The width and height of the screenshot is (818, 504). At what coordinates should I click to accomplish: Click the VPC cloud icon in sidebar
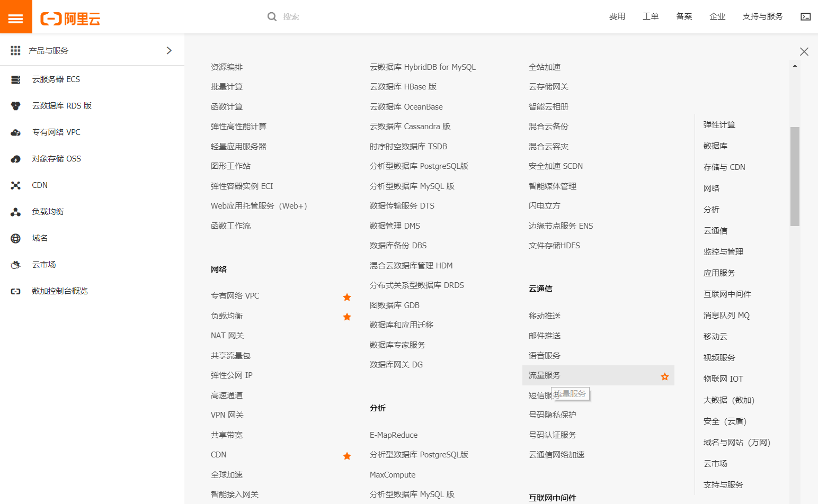coord(16,132)
